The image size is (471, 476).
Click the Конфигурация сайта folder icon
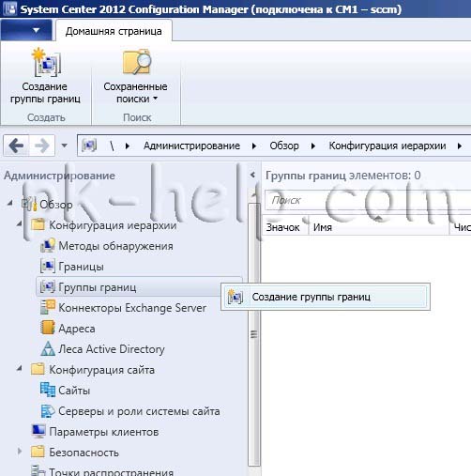point(38,369)
